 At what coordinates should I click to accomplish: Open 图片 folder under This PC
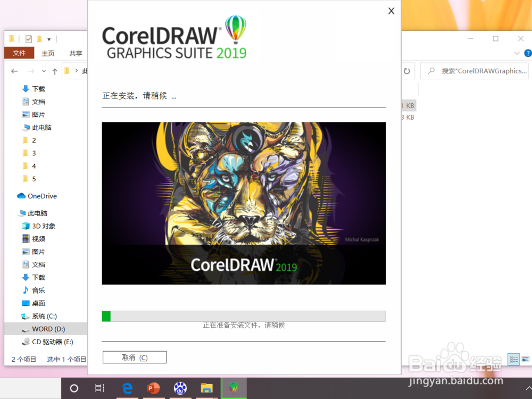[x=33, y=252]
